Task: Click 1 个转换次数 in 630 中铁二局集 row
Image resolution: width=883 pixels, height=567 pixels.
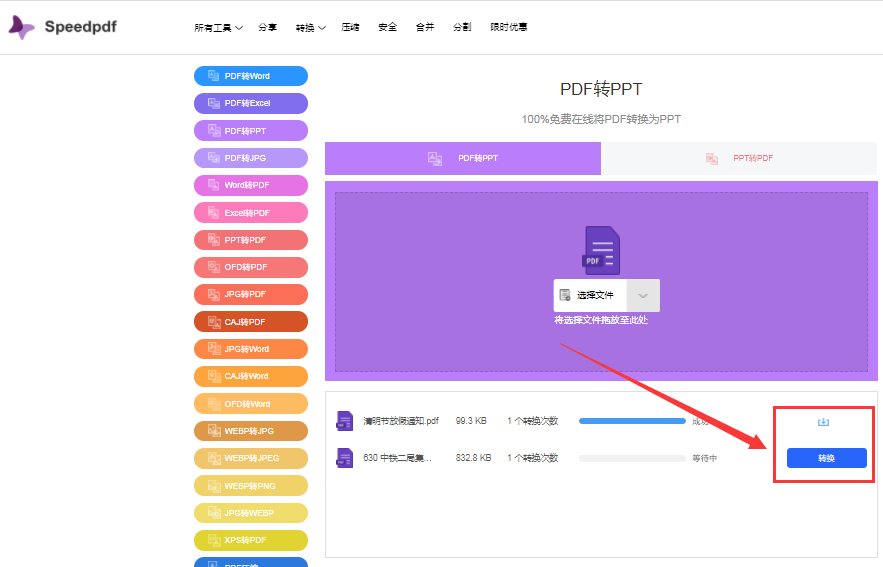Action: click(x=533, y=458)
